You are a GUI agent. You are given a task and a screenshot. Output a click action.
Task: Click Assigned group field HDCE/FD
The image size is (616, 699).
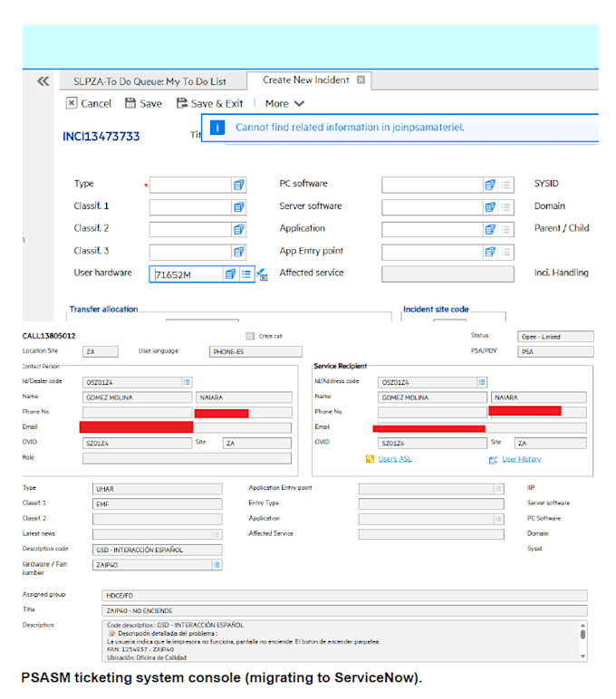pyautogui.click(x=344, y=596)
